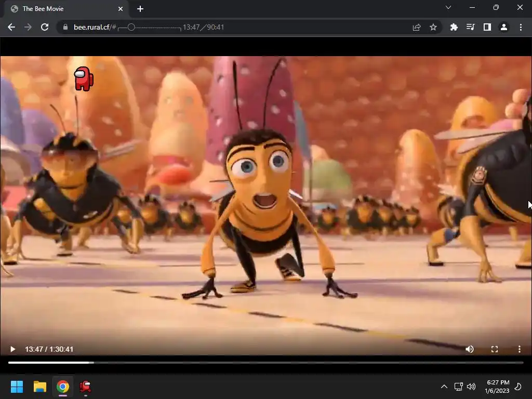Reload the current page

pos(45,27)
